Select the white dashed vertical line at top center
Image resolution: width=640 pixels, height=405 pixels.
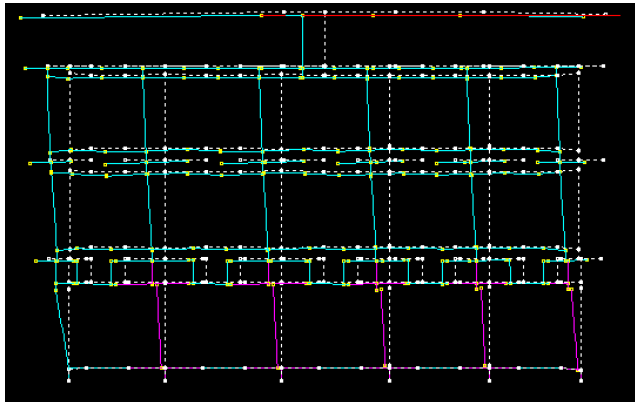coord(324,40)
